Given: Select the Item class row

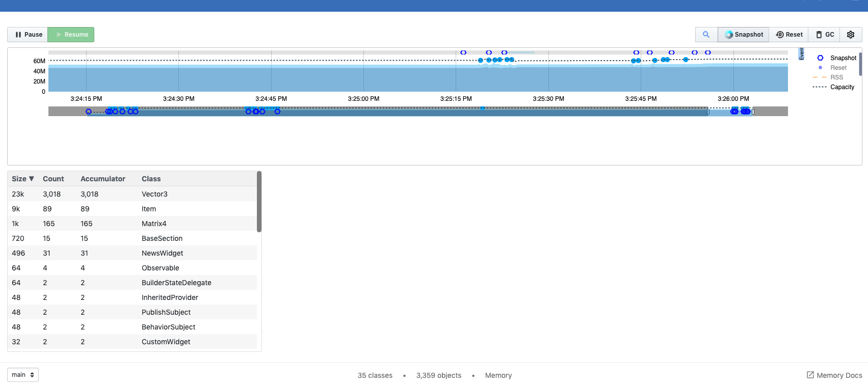Looking at the screenshot, I should tap(132, 209).
